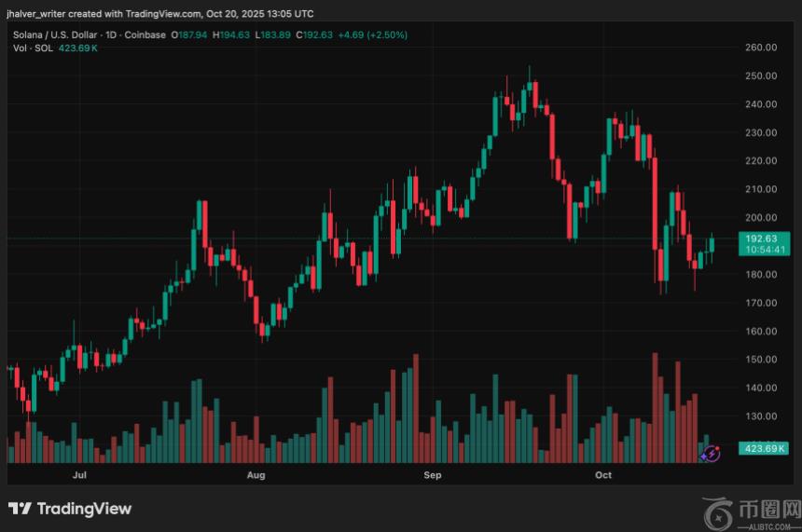Click the 423.69K volume tag on axis
The image size is (802, 532).
(762, 448)
